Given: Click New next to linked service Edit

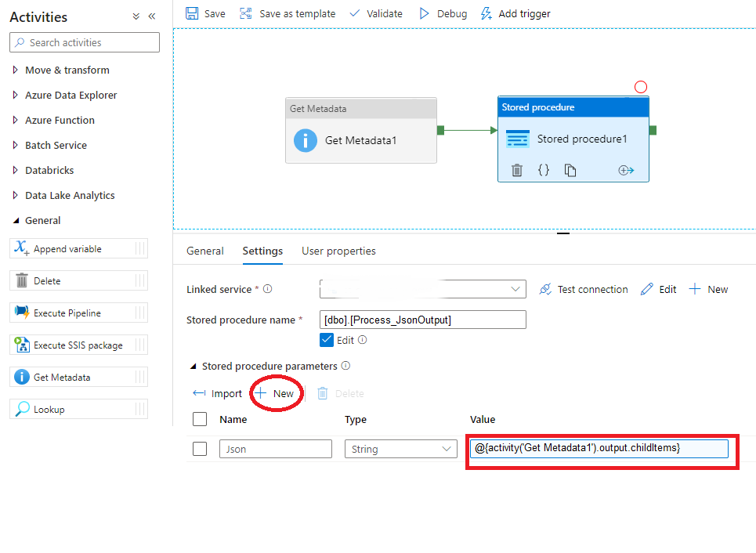Looking at the screenshot, I should click(708, 289).
